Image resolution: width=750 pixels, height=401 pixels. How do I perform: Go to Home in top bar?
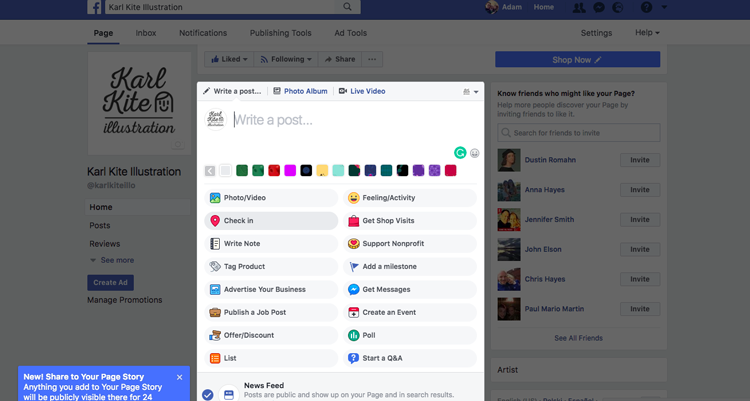click(x=544, y=7)
